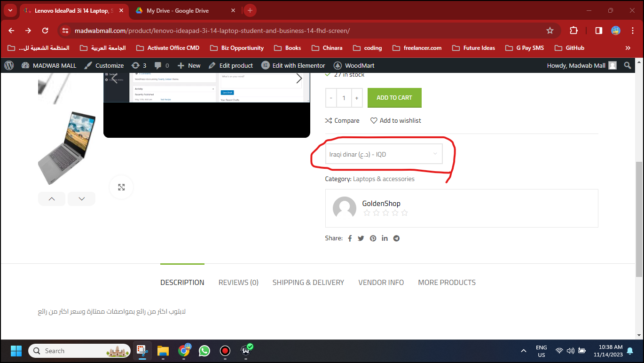This screenshot has width=644, height=363.
Task: Click the ADD TO CART button
Action: click(x=394, y=98)
